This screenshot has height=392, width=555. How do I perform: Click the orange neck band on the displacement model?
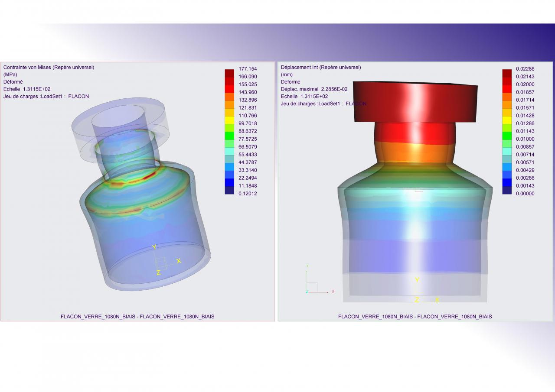(x=416, y=153)
